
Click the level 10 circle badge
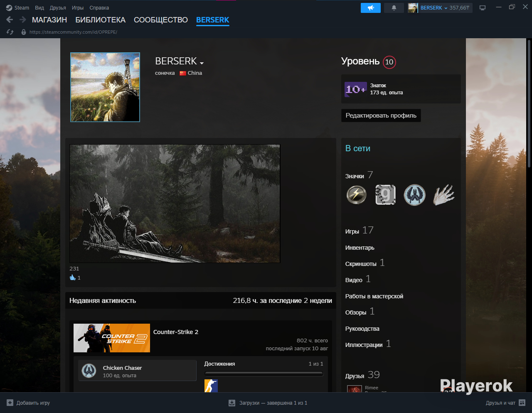click(x=389, y=62)
